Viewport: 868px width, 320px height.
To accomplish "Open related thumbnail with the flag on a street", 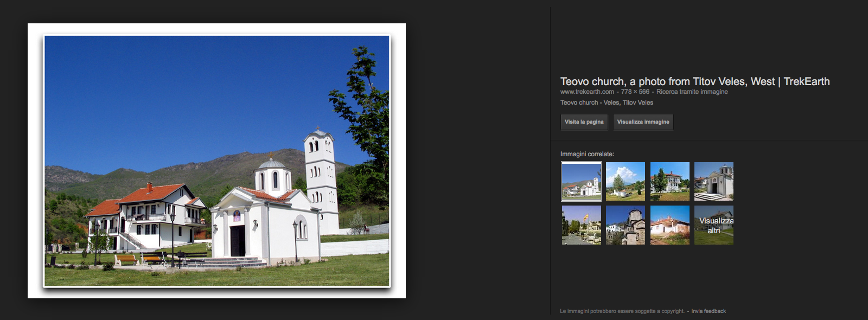I will tap(582, 225).
